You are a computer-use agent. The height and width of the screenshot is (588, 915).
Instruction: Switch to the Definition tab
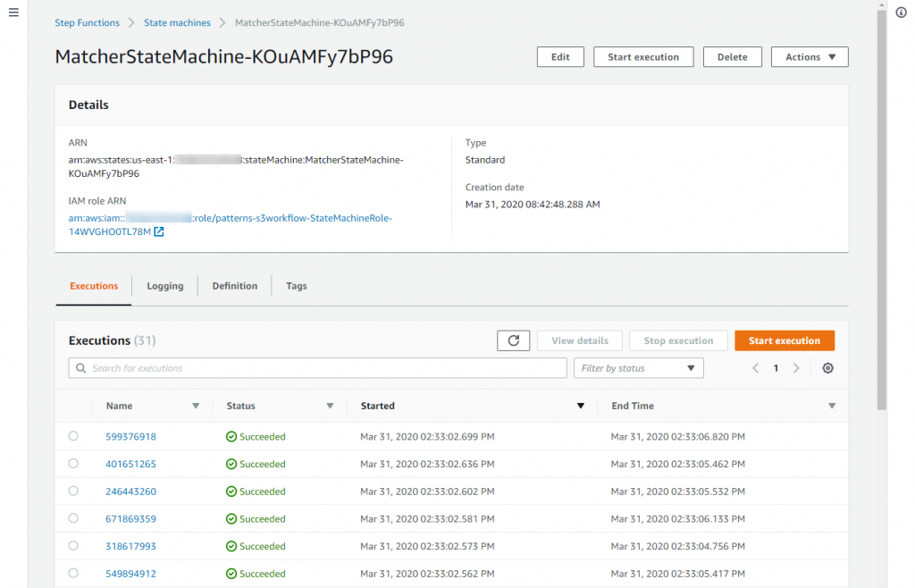pos(234,286)
